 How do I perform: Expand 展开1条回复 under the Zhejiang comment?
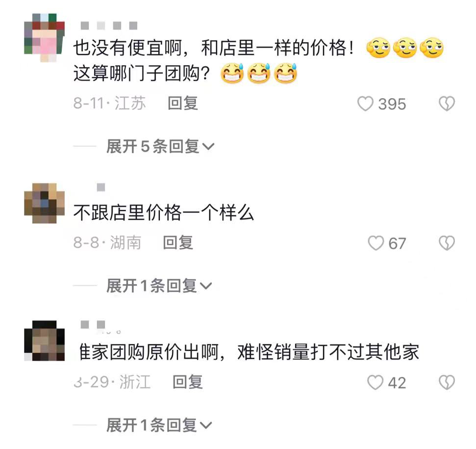tap(159, 425)
